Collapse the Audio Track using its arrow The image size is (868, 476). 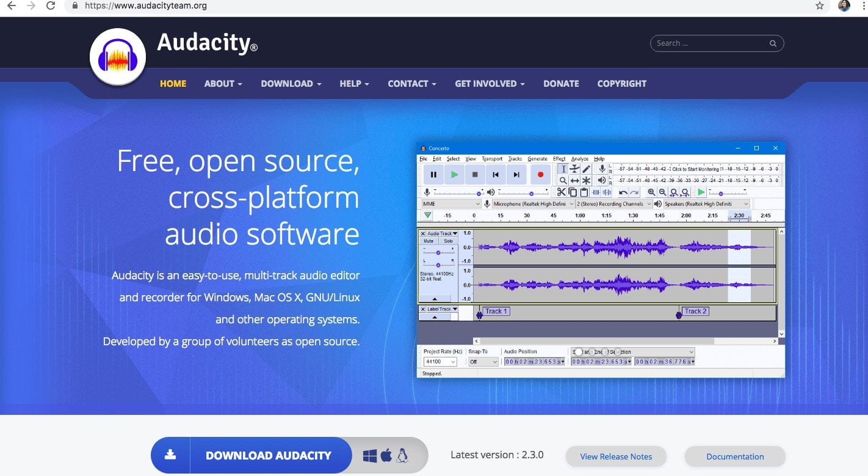434,299
